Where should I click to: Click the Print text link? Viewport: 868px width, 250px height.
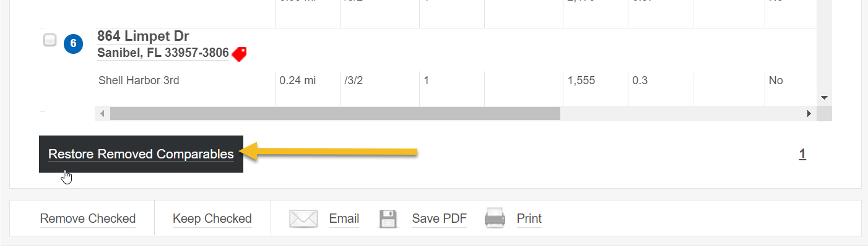(x=529, y=218)
